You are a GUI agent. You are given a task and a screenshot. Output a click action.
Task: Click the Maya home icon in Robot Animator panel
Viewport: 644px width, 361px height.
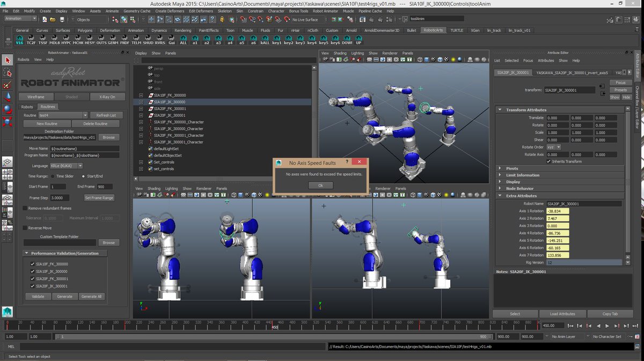pyautogui.click(x=8, y=312)
